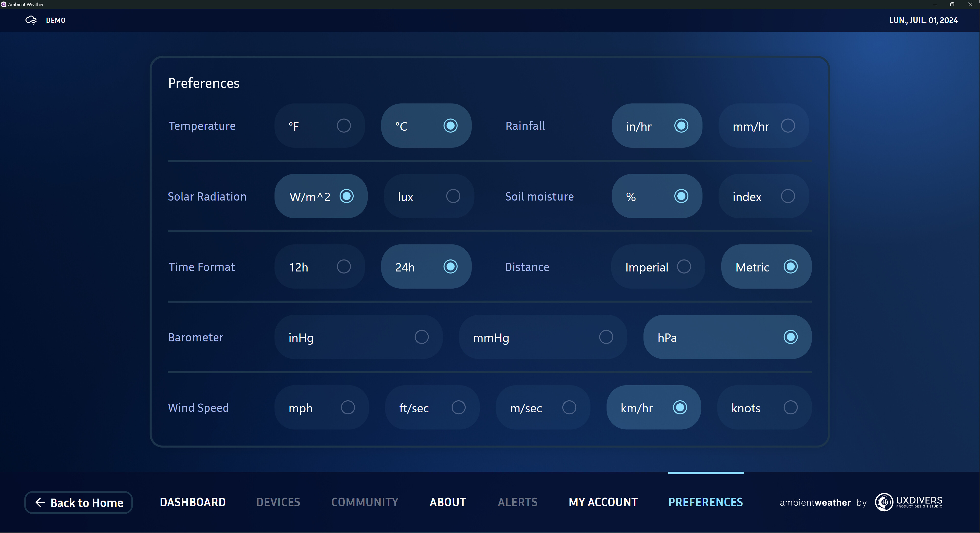
Task: Choose km/hr wind speed
Action: tap(654, 407)
